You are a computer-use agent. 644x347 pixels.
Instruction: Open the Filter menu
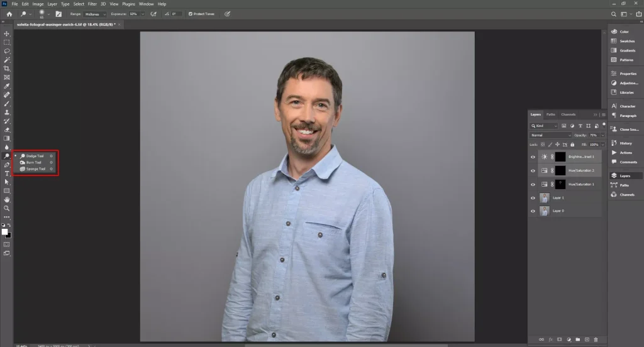pyautogui.click(x=92, y=4)
